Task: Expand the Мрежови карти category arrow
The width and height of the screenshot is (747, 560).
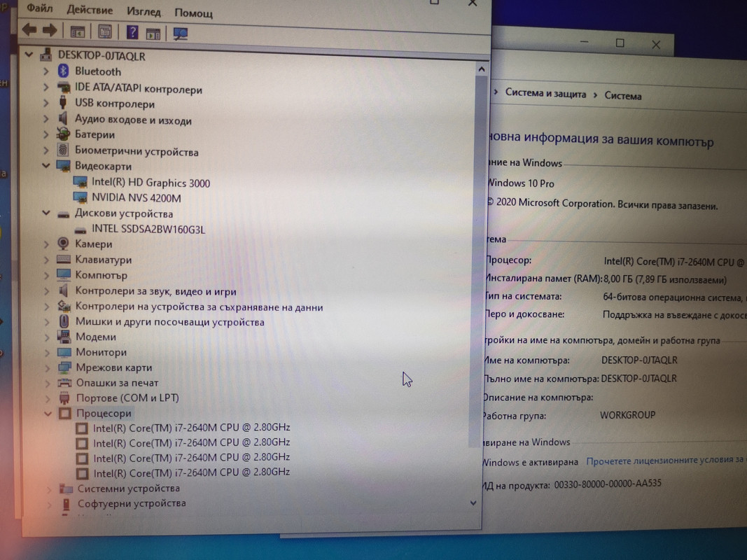Action: point(47,367)
